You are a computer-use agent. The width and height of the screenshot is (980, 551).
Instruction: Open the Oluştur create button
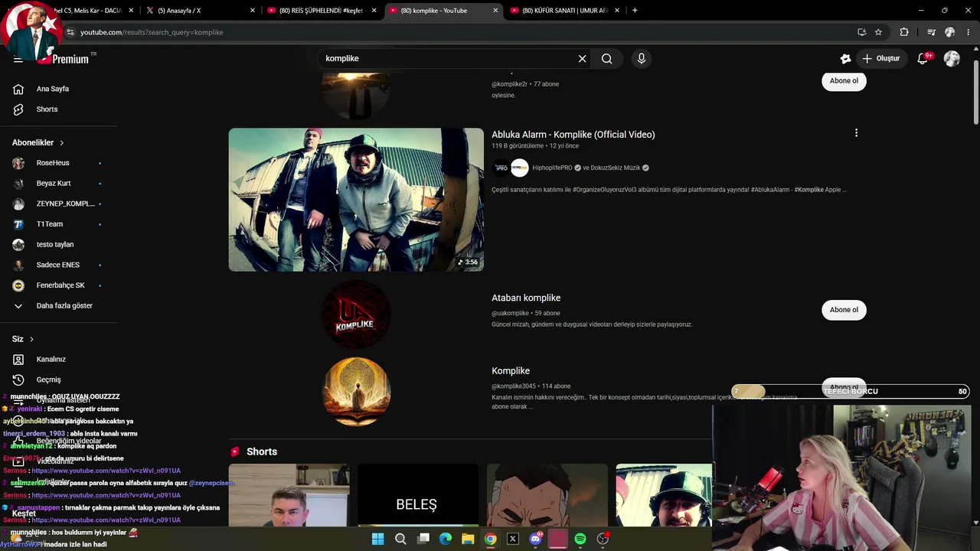880,59
